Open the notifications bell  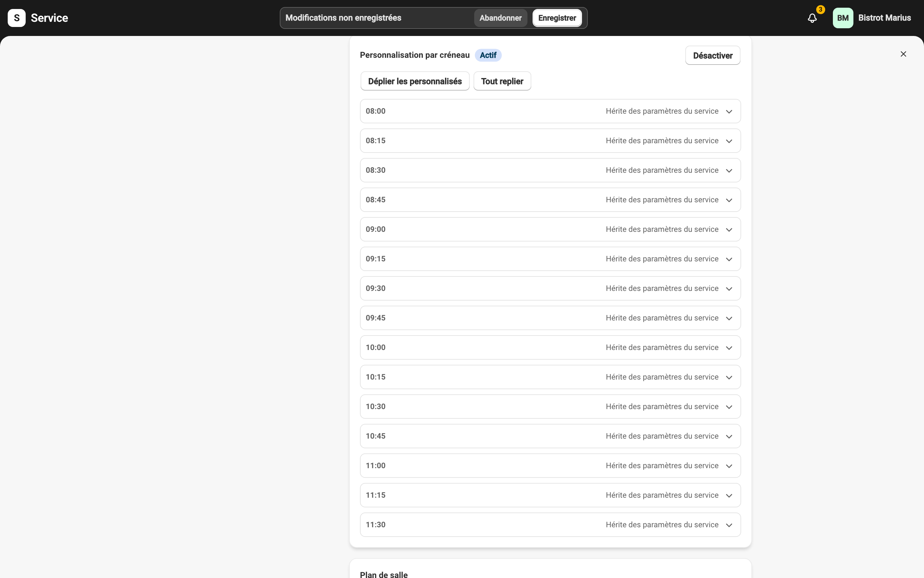(812, 18)
